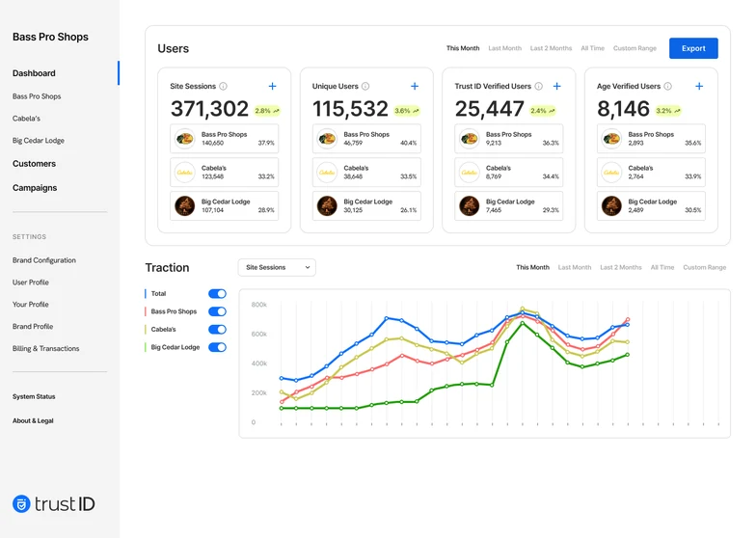Open System Status link

(x=34, y=396)
